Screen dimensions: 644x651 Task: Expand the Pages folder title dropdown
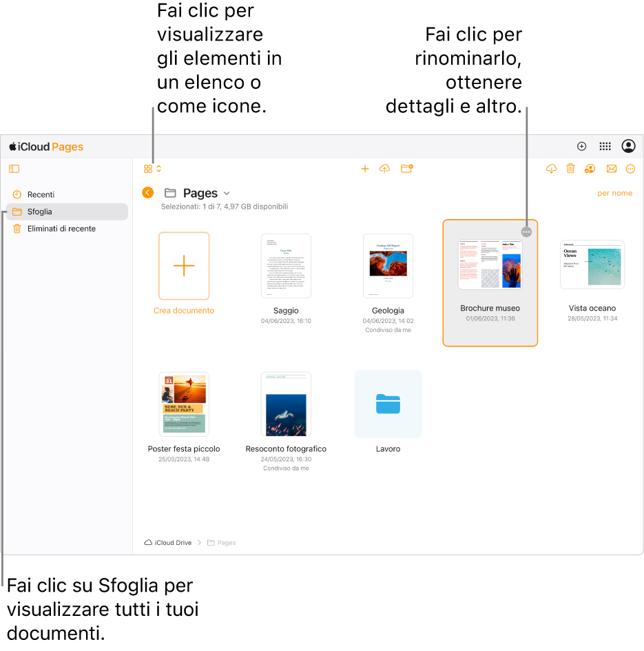click(227, 193)
